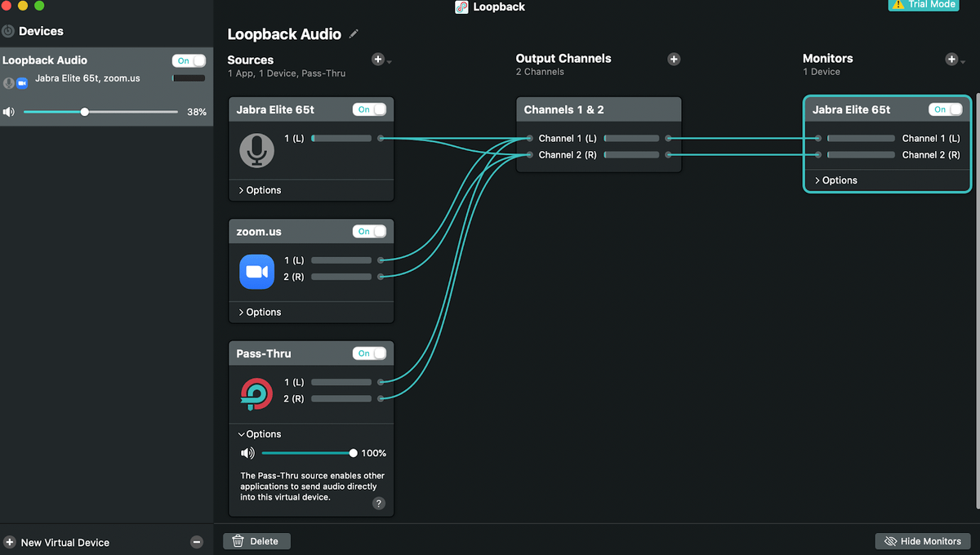
Task: Click the minus icon to remove virtual device
Action: coord(196,542)
